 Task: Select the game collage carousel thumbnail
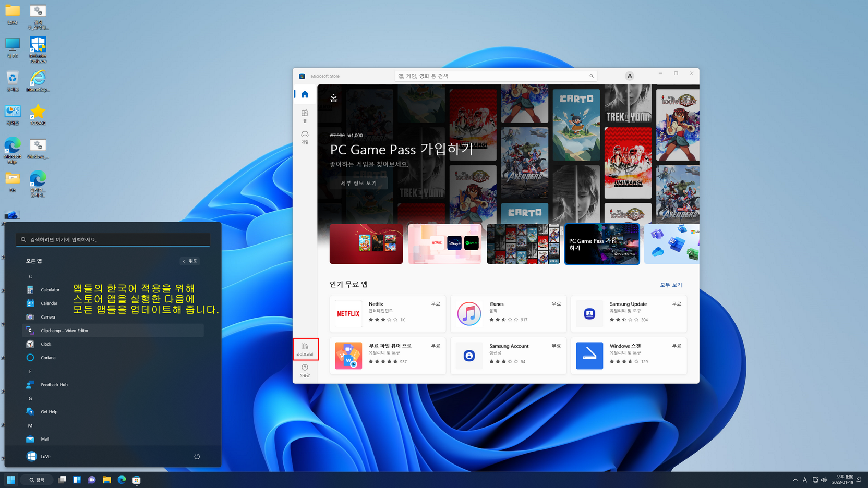click(523, 244)
